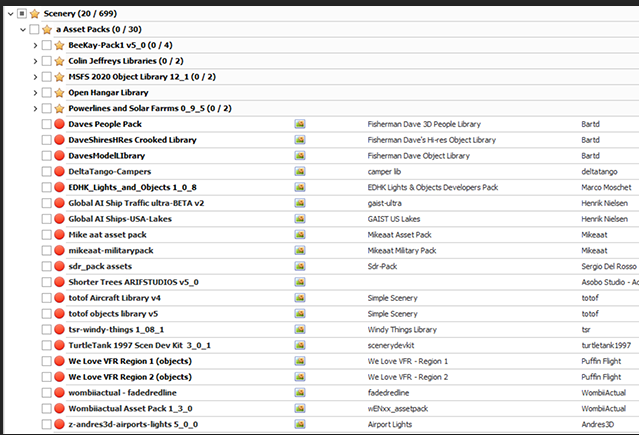
Task: Click the red status dot for Daves People Pack
Action: [x=59, y=124]
